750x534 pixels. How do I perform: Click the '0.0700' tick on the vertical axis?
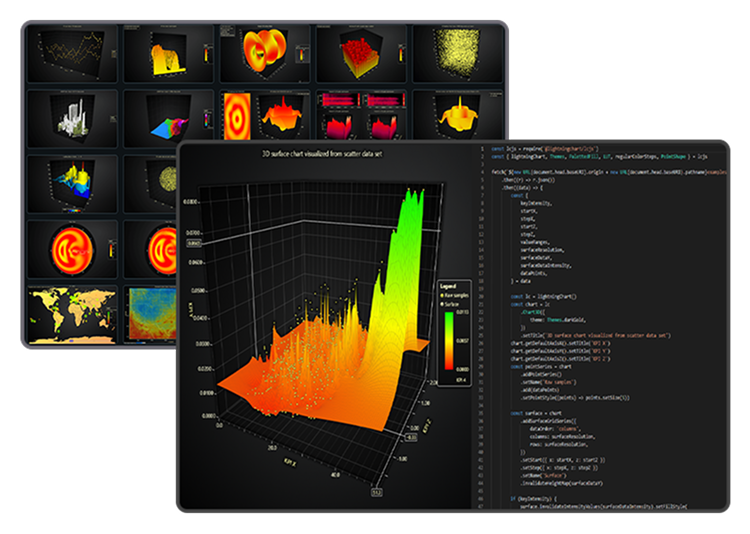point(193,233)
